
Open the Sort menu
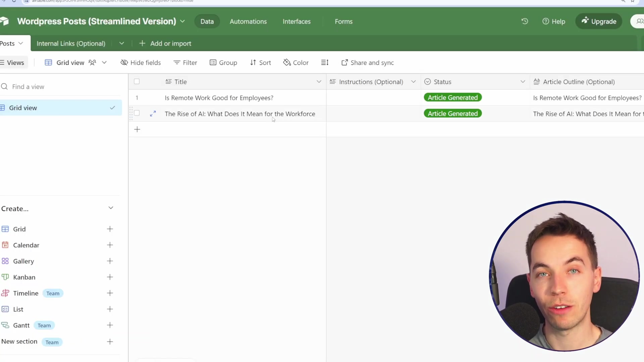[x=260, y=63]
